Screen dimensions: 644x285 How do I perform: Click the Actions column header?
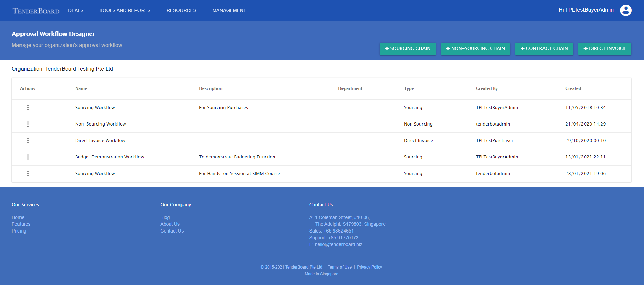[28, 88]
